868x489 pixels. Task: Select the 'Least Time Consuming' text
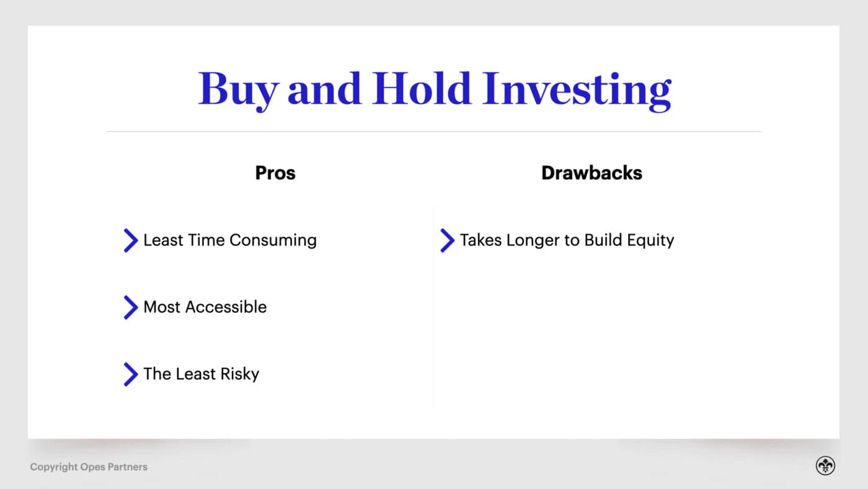pos(230,240)
